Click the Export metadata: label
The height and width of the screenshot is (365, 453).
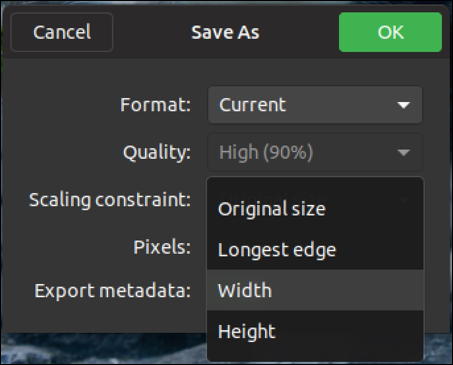(113, 291)
